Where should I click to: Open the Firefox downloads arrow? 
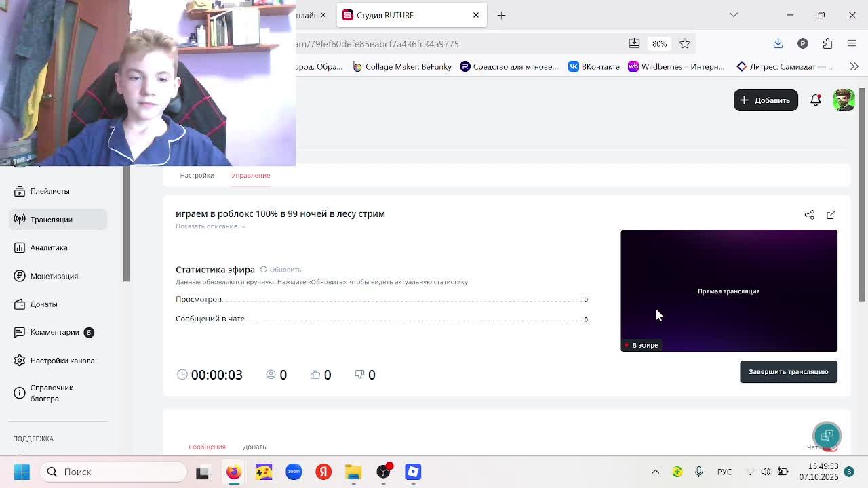point(778,44)
